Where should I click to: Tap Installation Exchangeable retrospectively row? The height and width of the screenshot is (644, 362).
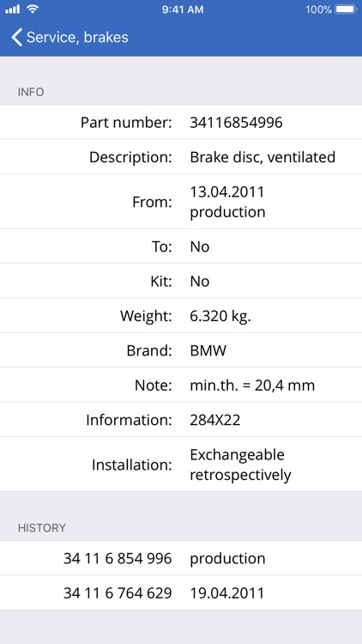coord(181,465)
